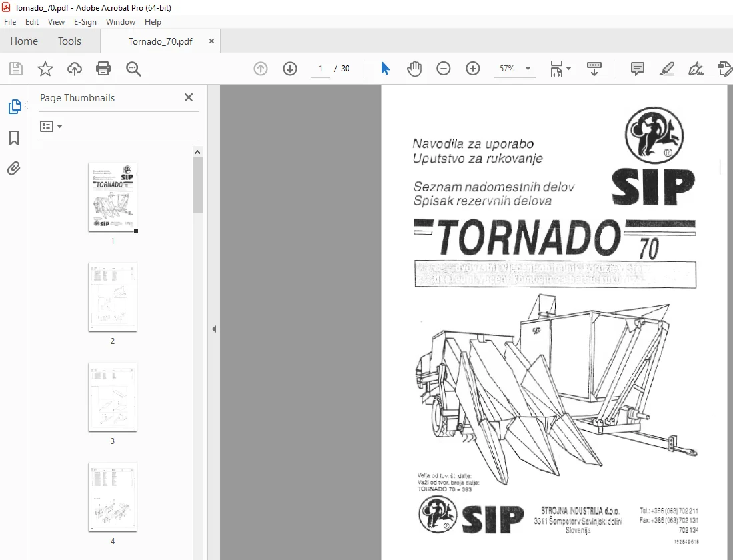Image resolution: width=733 pixels, height=560 pixels.
Task: Click the upload to cloud icon
Action: [74, 69]
